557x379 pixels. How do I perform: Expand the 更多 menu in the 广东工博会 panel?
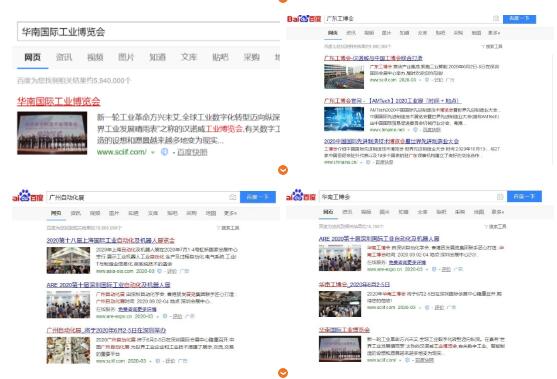(494, 33)
